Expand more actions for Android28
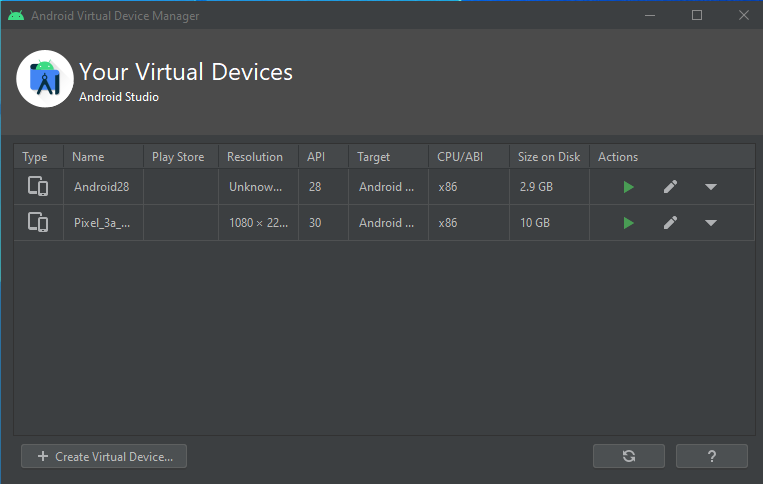 (710, 187)
